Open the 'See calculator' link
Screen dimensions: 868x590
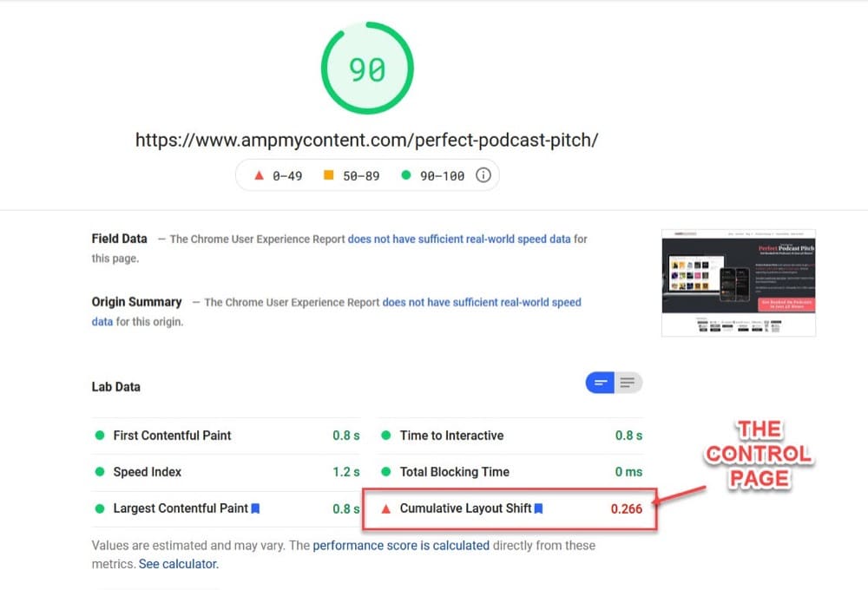[x=178, y=564]
